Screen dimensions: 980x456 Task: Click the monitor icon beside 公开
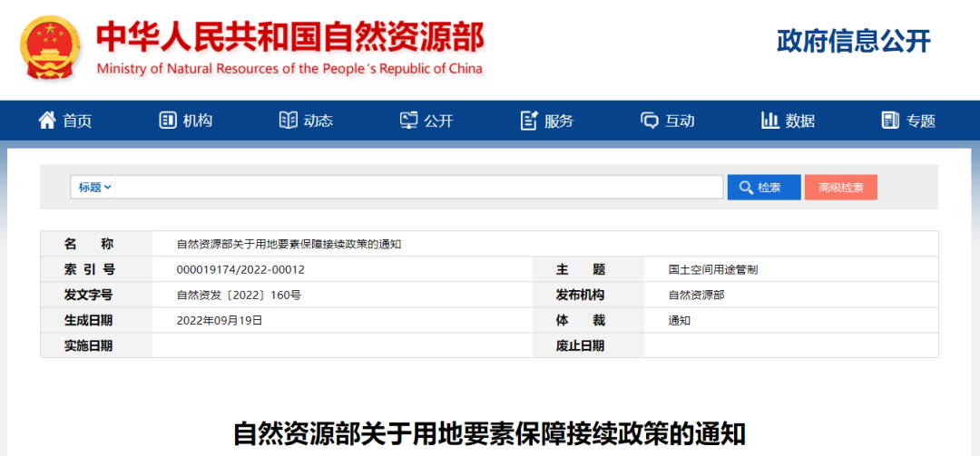[x=409, y=121]
